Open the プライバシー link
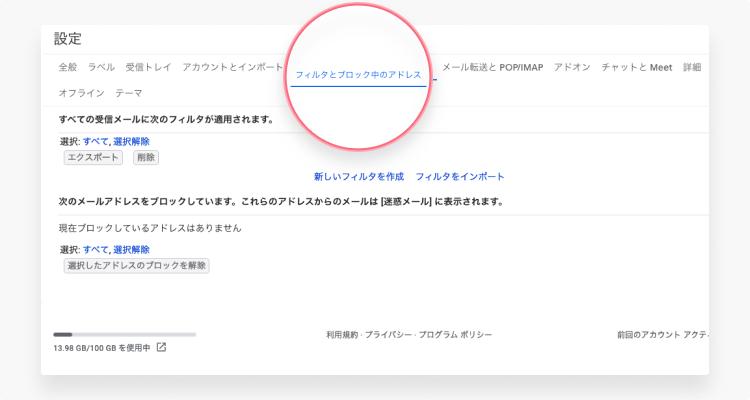 point(388,334)
